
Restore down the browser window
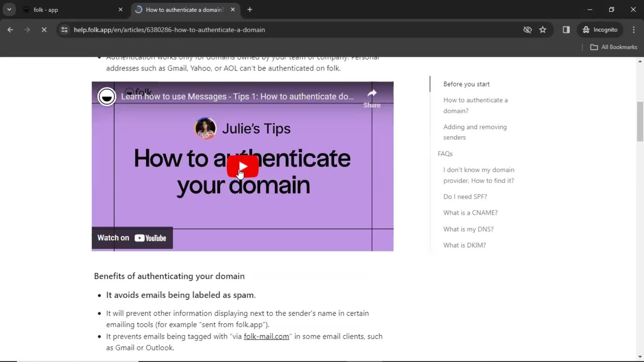click(x=611, y=10)
